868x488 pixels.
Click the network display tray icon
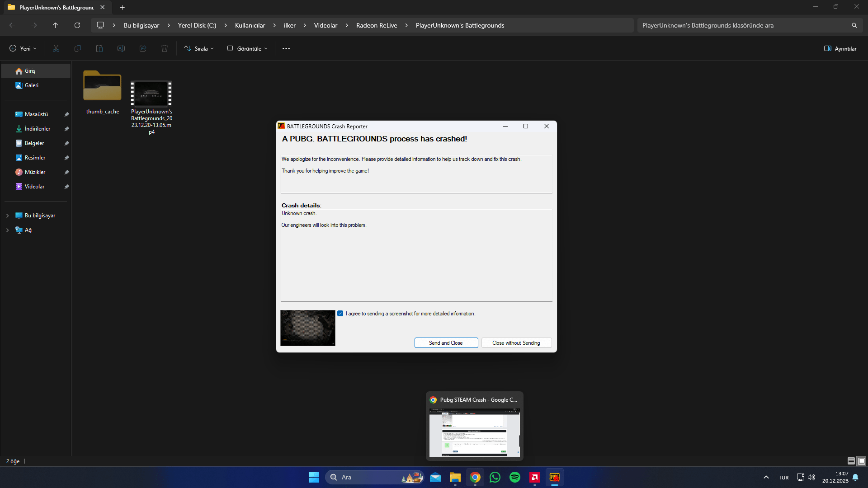[800, 477]
